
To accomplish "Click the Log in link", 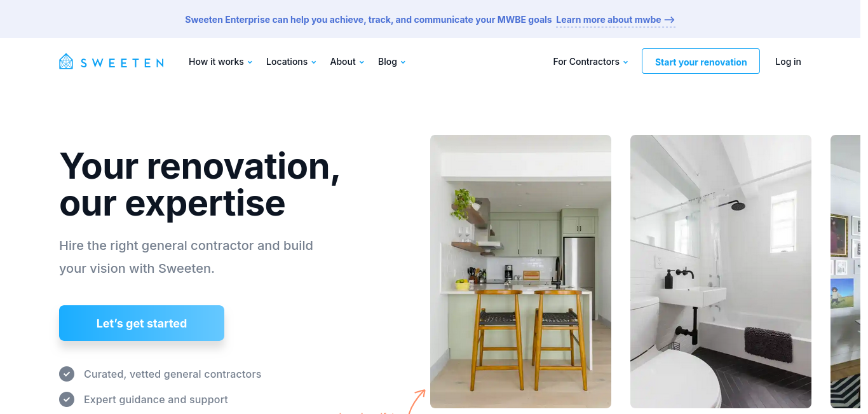I will tap(788, 62).
